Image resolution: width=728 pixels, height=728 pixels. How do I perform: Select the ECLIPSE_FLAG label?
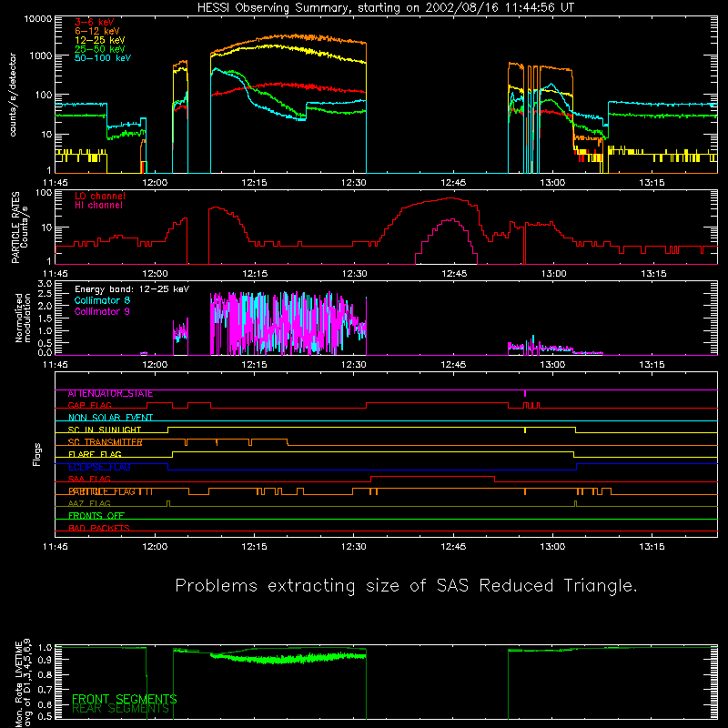[99, 467]
